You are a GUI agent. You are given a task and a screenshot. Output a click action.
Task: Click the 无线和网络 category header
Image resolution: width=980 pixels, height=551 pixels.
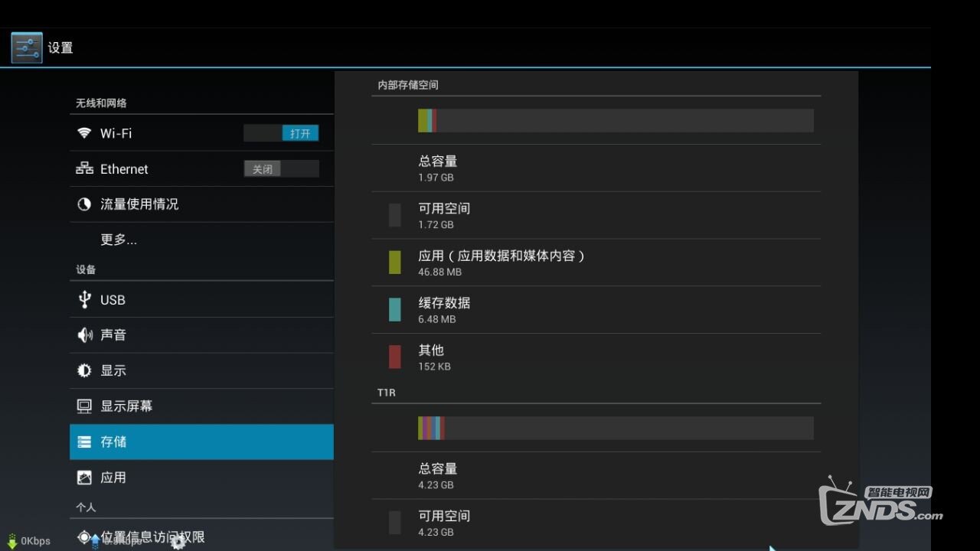(101, 103)
